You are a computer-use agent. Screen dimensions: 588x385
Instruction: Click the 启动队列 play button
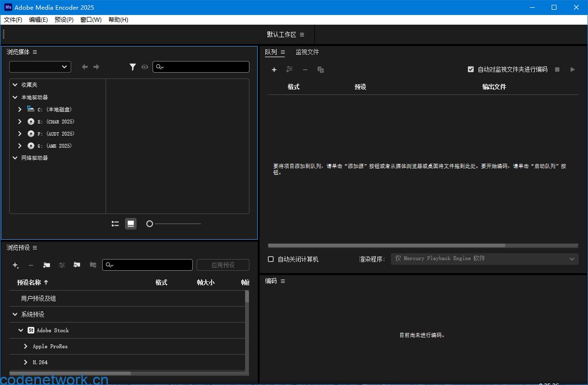[573, 69]
